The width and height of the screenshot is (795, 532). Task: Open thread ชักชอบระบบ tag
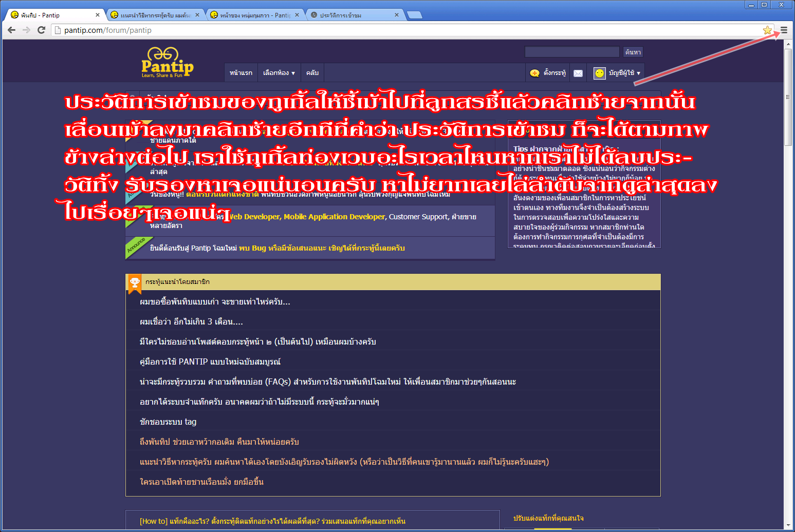(x=168, y=422)
